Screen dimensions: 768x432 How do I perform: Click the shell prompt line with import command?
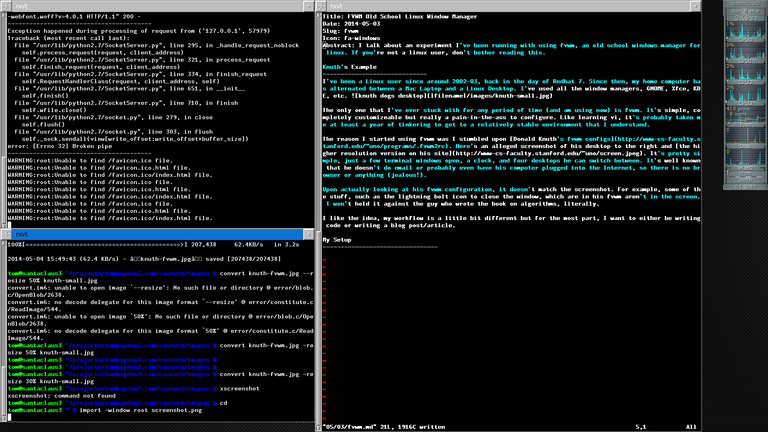[105, 410]
